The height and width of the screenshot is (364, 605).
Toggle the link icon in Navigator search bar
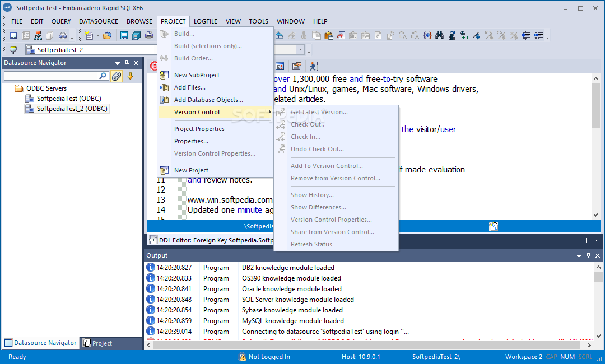117,76
